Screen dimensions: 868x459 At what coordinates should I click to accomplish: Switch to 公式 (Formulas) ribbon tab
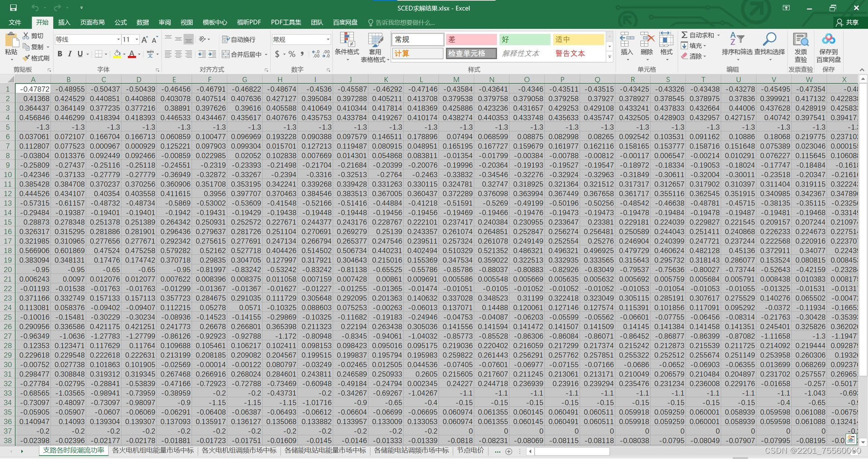(120, 22)
